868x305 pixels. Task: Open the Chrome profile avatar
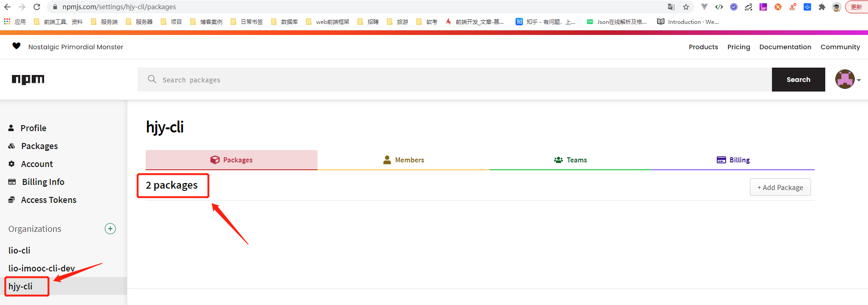[837, 7]
